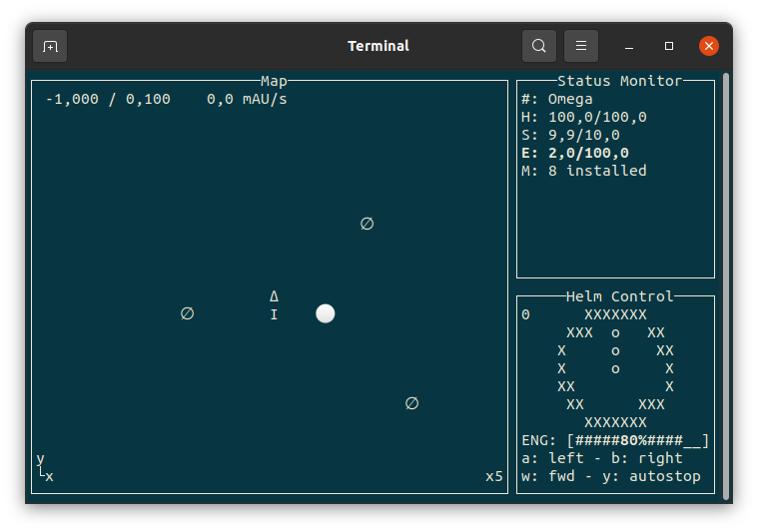Open the hamburger menu button
This screenshot has height=532, width=758.
point(581,46)
